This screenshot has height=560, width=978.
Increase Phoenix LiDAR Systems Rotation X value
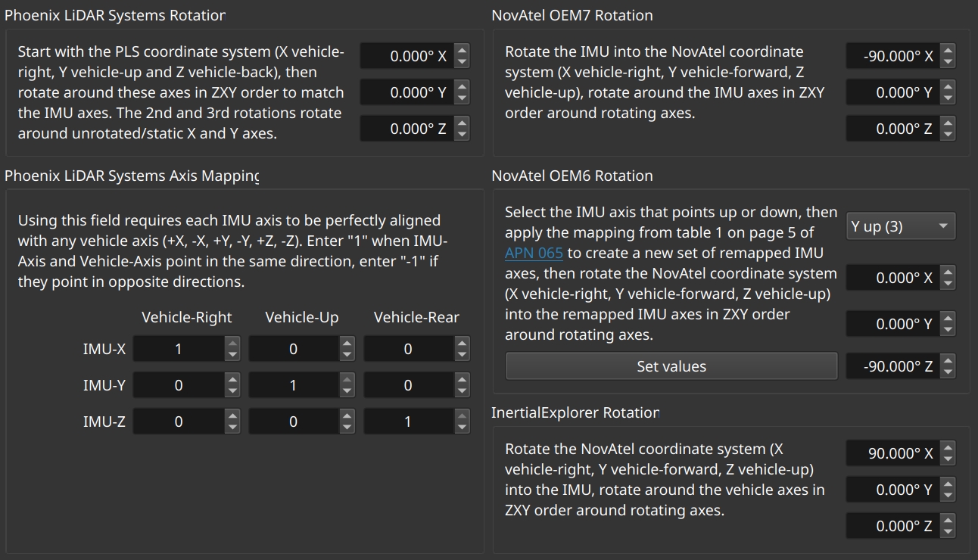462,50
